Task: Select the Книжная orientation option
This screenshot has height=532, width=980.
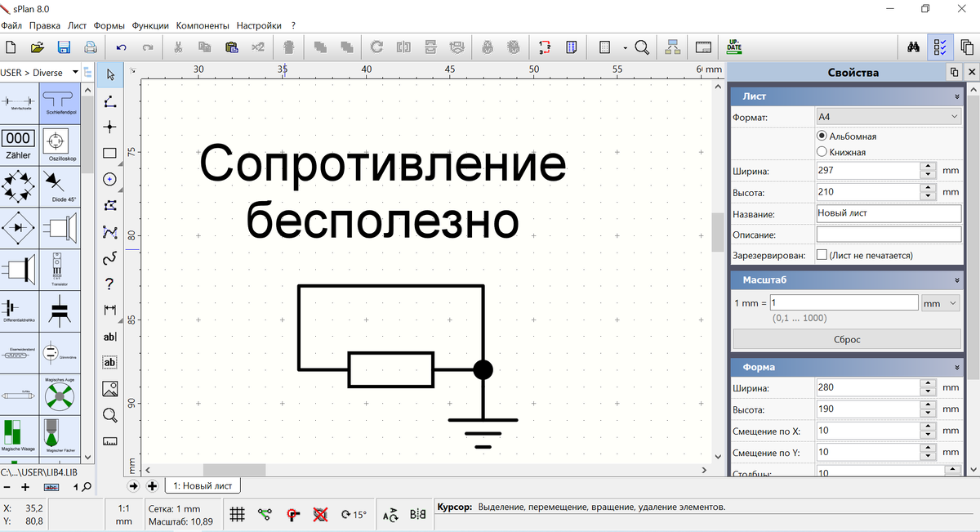Action: point(823,150)
